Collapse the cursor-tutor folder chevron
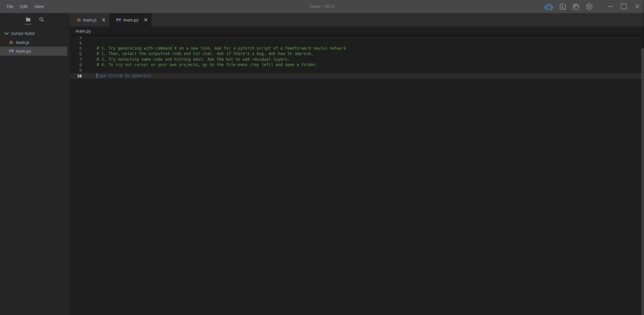This screenshot has width=644, height=315. click(6, 33)
